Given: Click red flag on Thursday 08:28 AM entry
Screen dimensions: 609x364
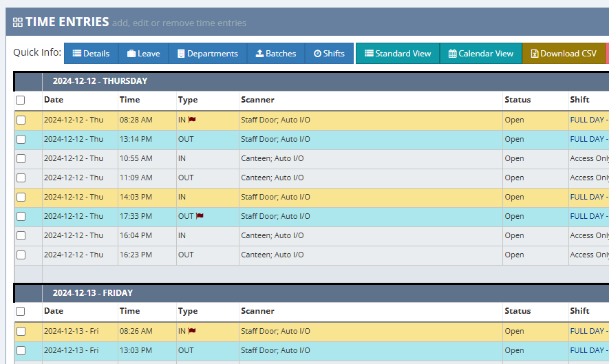Looking at the screenshot, I should [x=193, y=120].
